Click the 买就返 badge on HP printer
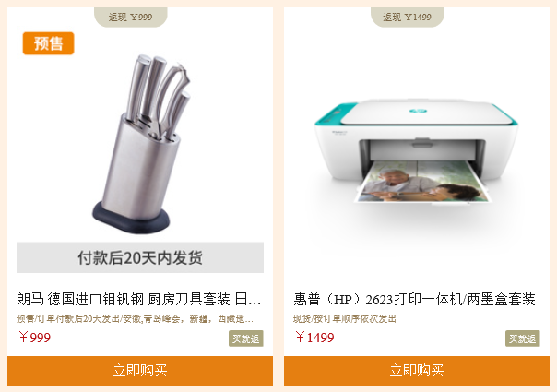 pyautogui.click(x=523, y=339)
